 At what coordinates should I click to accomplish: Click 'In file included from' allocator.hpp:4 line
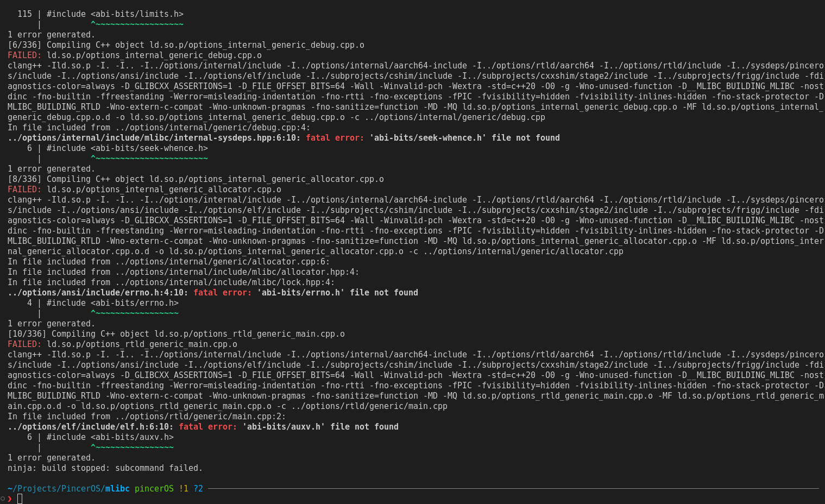click(184, 272)
